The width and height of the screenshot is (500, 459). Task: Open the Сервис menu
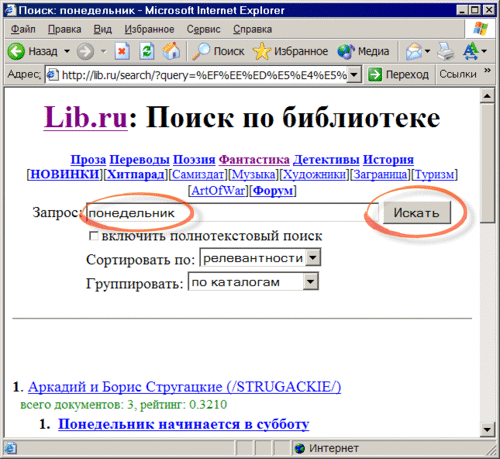coord(203,29)
